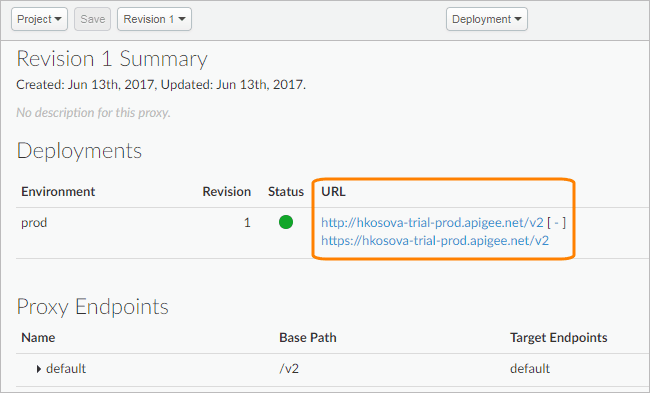Click the 'URL' column header
Screen dimensions: 650x393
333,192
